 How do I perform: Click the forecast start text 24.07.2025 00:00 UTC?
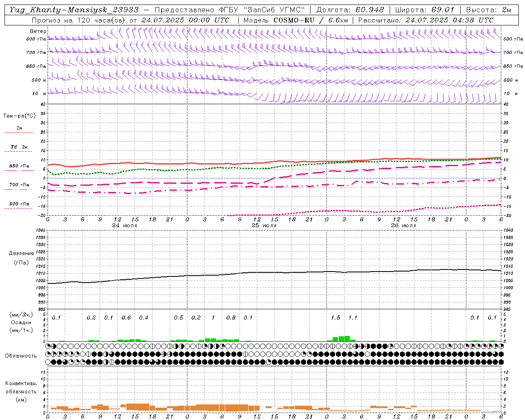pos(185,20)
